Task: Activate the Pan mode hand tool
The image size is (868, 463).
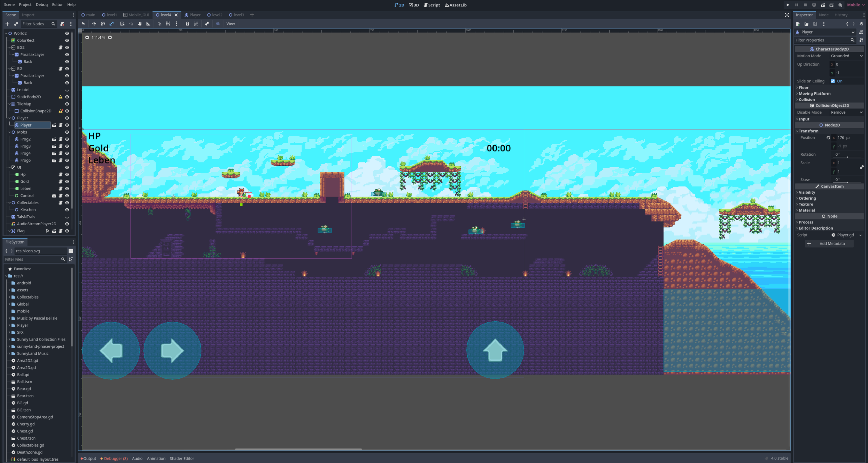Action: click(x=140, y=24)
